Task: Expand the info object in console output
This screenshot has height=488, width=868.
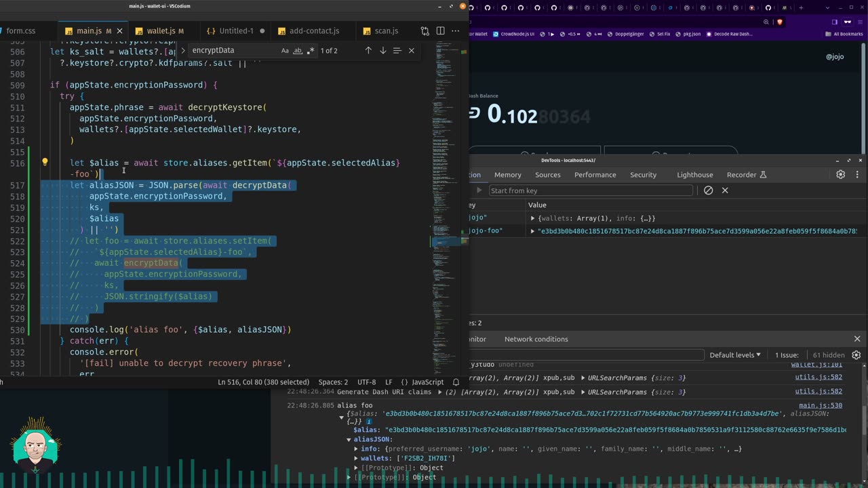Action: tap(356, 449)
